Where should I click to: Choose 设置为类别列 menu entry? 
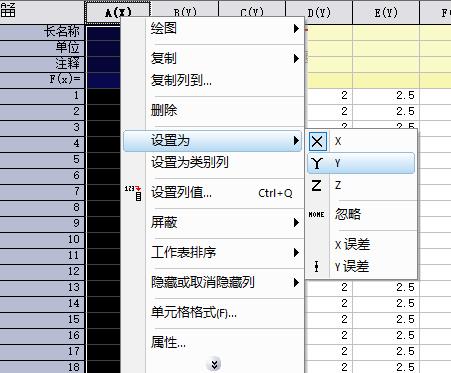(x=213, y=163)
